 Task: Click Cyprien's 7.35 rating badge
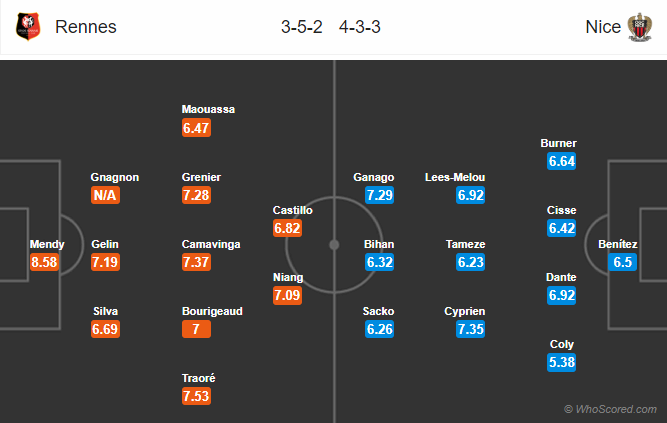471,329
